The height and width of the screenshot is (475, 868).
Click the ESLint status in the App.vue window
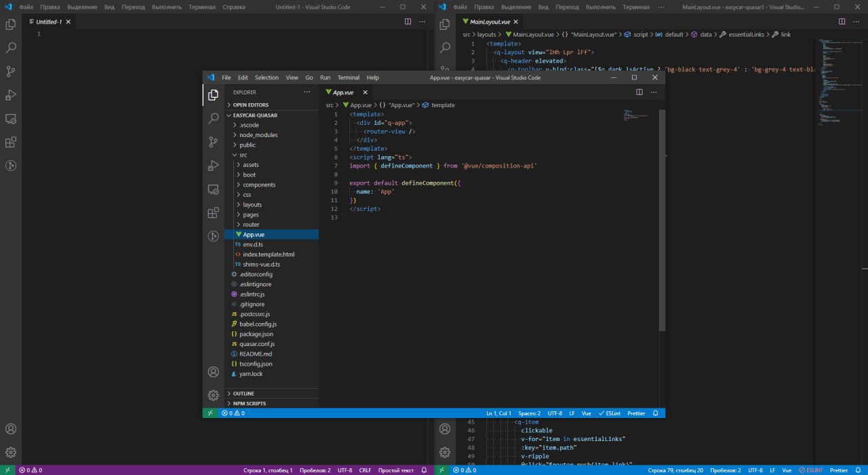(609, 413)
